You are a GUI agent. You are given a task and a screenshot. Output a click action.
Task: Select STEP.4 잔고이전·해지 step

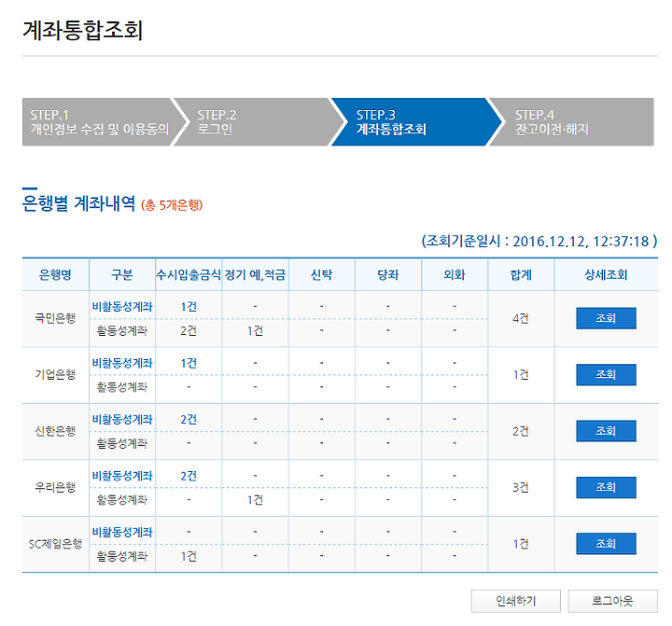click(x=572, y=122)
